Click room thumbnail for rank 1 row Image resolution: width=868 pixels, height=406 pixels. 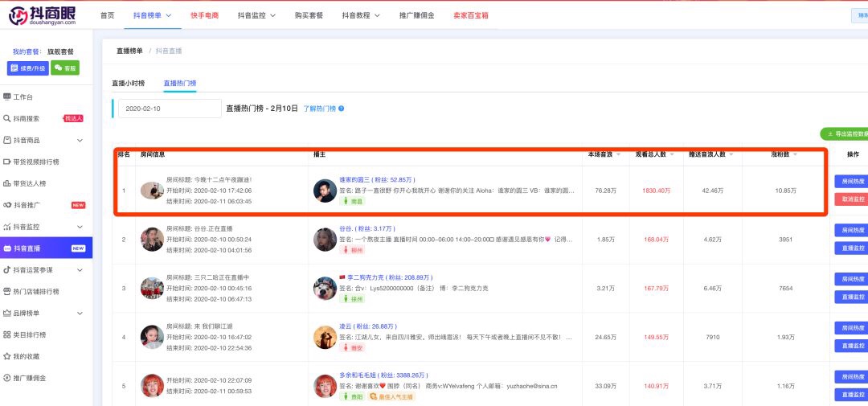pyautogui.click(x=152, y=191)
